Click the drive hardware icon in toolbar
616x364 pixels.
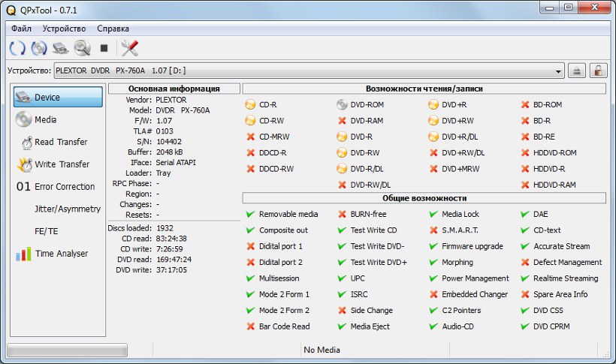click(61, 48)
